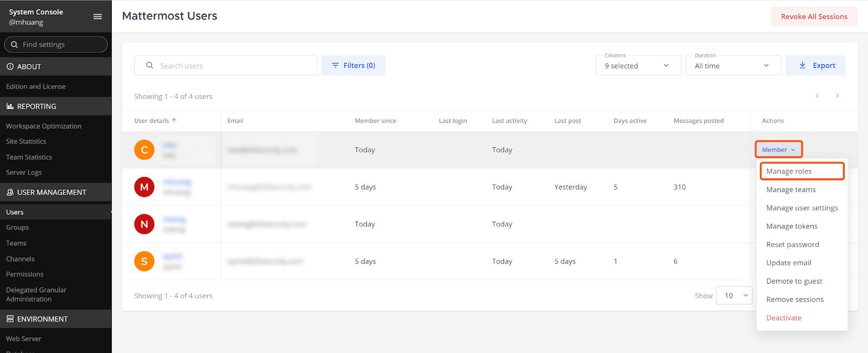Open the Filters (0) panel
Screen dimensions: 868x353
(353, 66)
